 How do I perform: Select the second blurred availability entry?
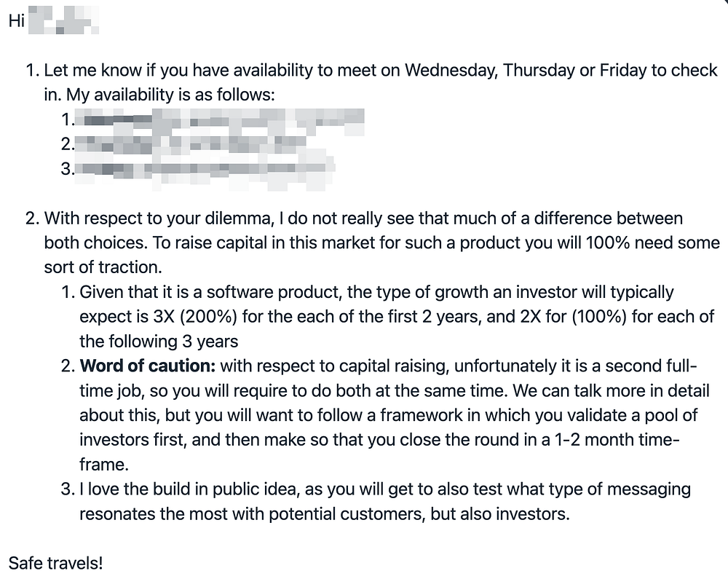point(193,145)
